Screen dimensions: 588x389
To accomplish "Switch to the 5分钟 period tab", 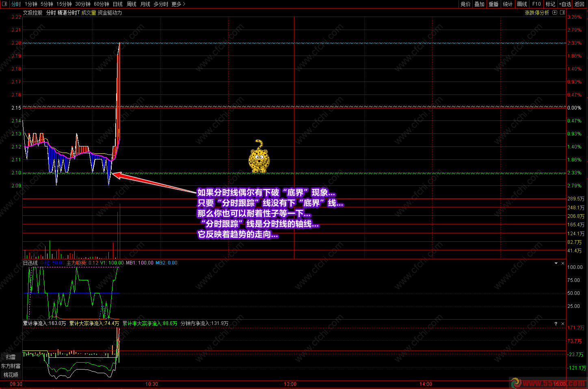I will point(47,4).
